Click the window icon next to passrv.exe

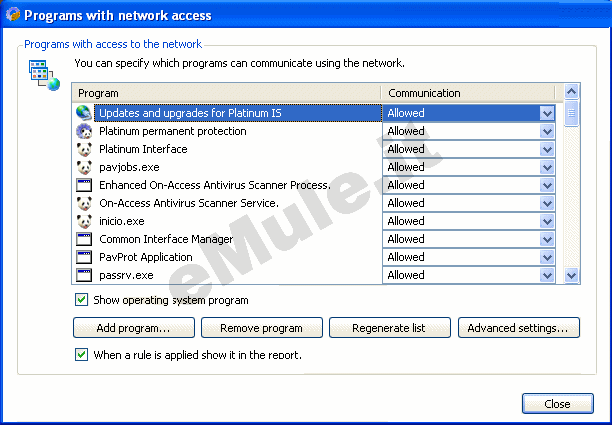pos(84,275)
